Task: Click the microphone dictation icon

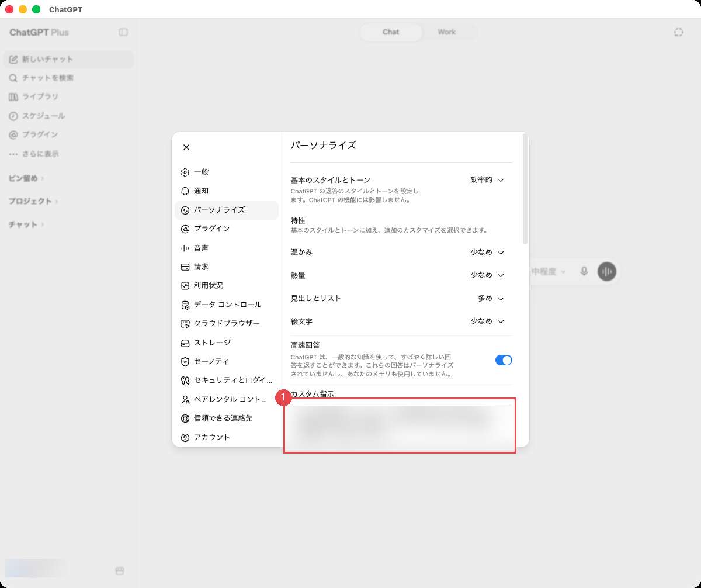Action: (584, 271)
